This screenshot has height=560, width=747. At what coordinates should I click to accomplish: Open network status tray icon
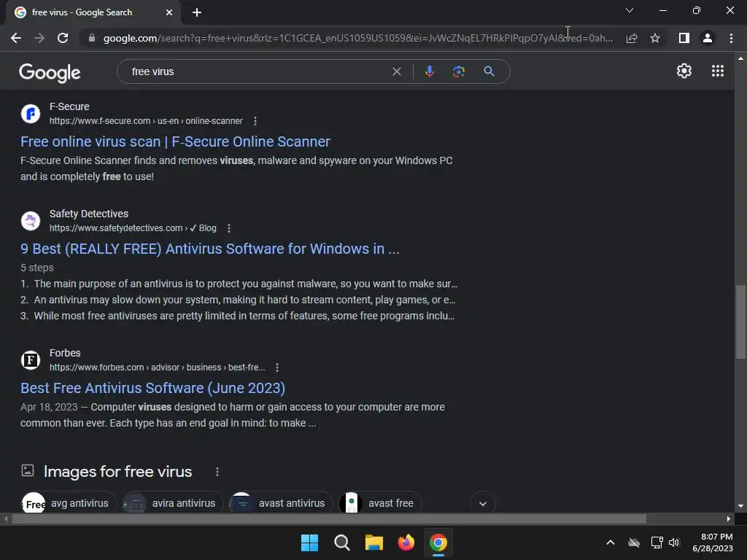coord(657,542)
